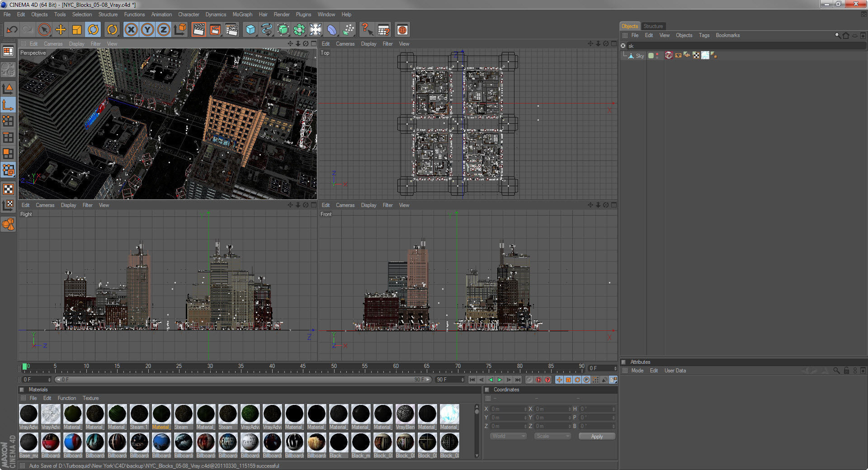The width and height of the screenshot is (868, 470).
Task: Click the Objects manager eye filter icon
Action: coord(854,35)
